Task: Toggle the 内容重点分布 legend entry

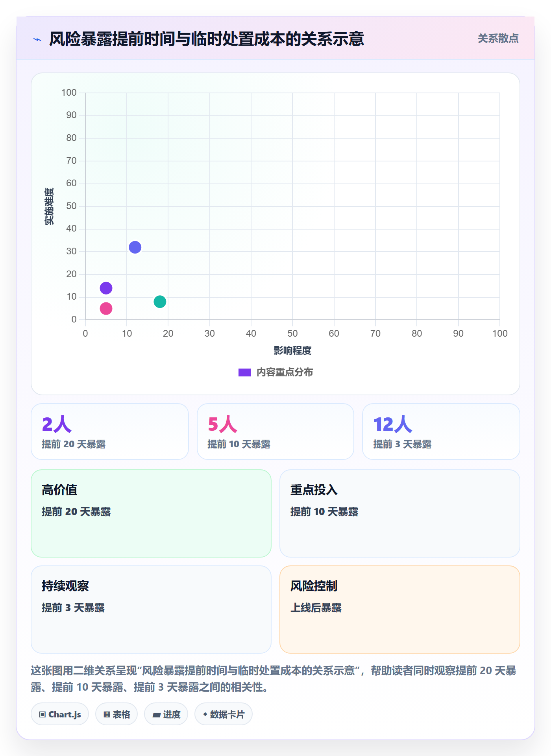Action: point(275,372)
